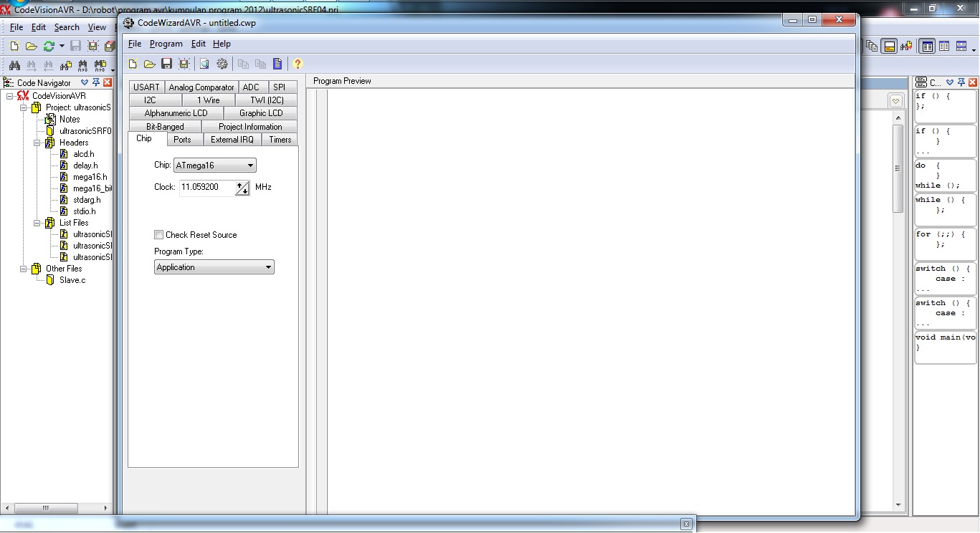
Task: Close the Code Templates panel
Action: pos(974,82)
